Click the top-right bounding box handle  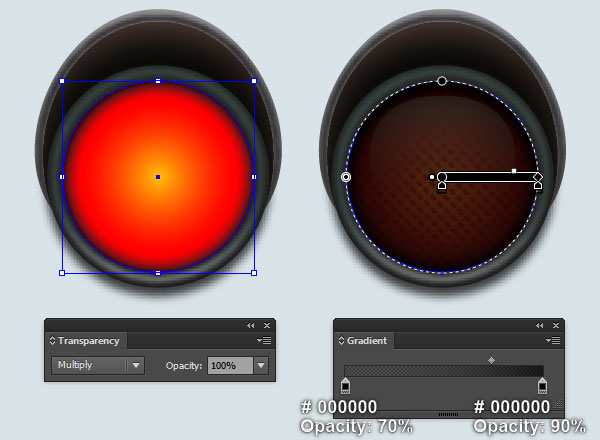[254, 81]
